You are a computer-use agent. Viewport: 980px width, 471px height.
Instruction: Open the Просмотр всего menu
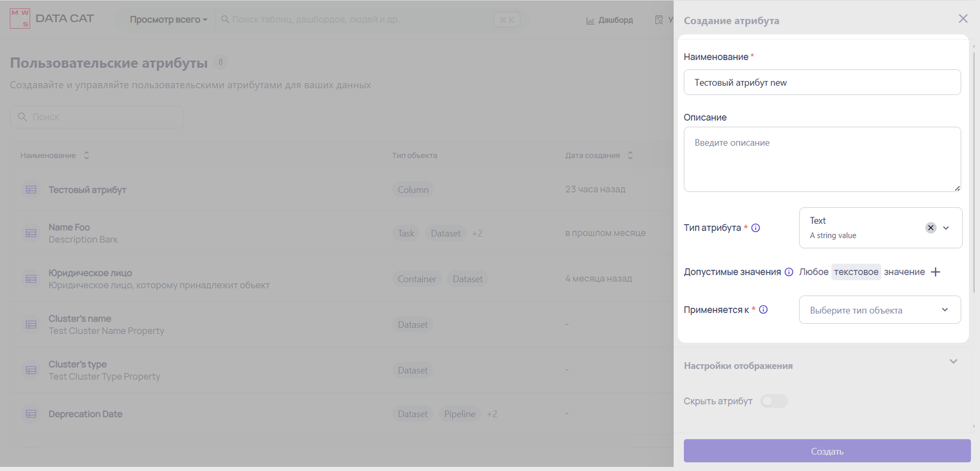(x=168, y=19)
